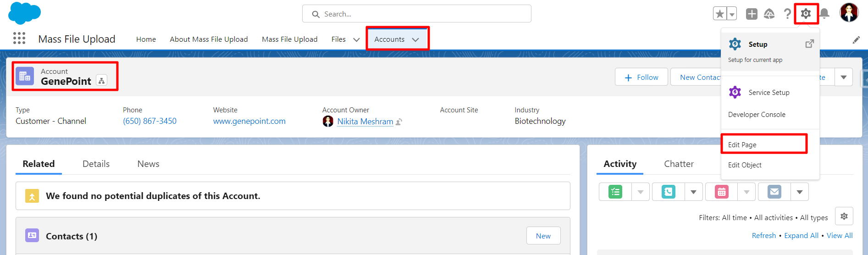The height and width of the screenshot is (255, 868).
Task: Switch to the Chatter tab
Action: click(x=679, y=164)
